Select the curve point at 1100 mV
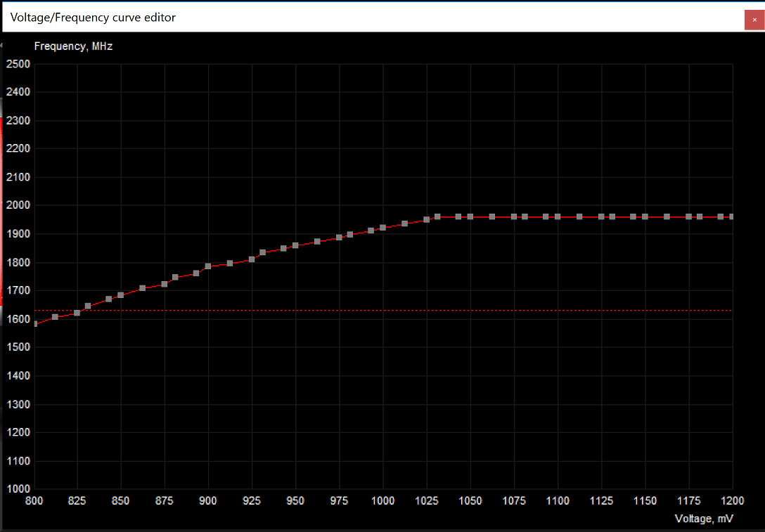Image resolution: width=765 pixels, height=532 pixels. tap(558, 216)
